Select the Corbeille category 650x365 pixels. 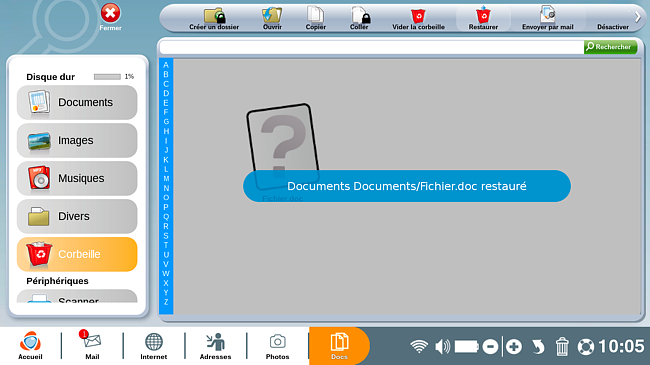pos(77,254)
